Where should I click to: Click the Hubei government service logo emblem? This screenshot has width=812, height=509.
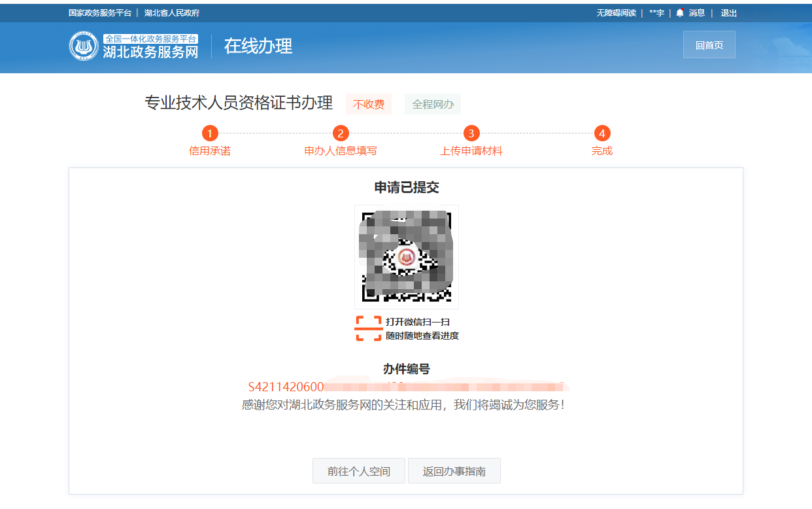(x=84, y=46)
